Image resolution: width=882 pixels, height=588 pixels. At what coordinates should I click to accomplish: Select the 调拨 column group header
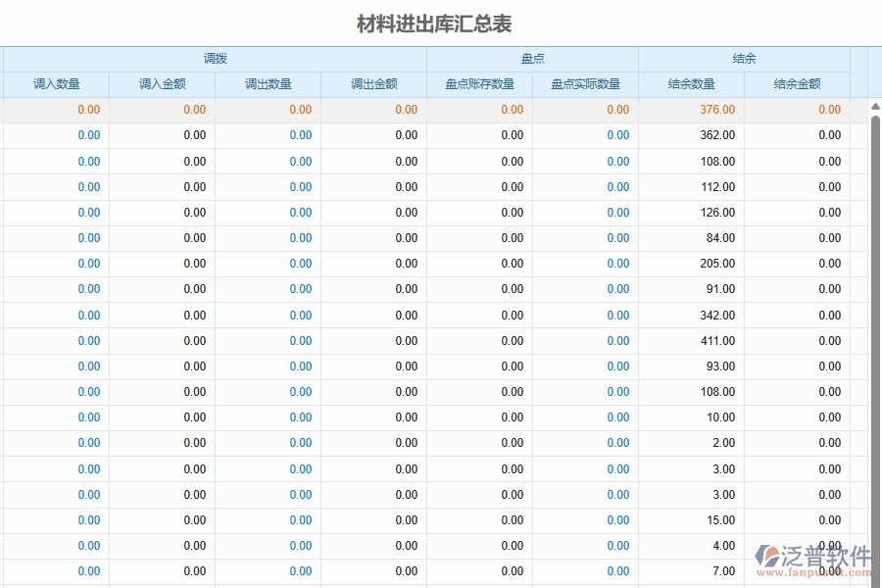point(215,58)
